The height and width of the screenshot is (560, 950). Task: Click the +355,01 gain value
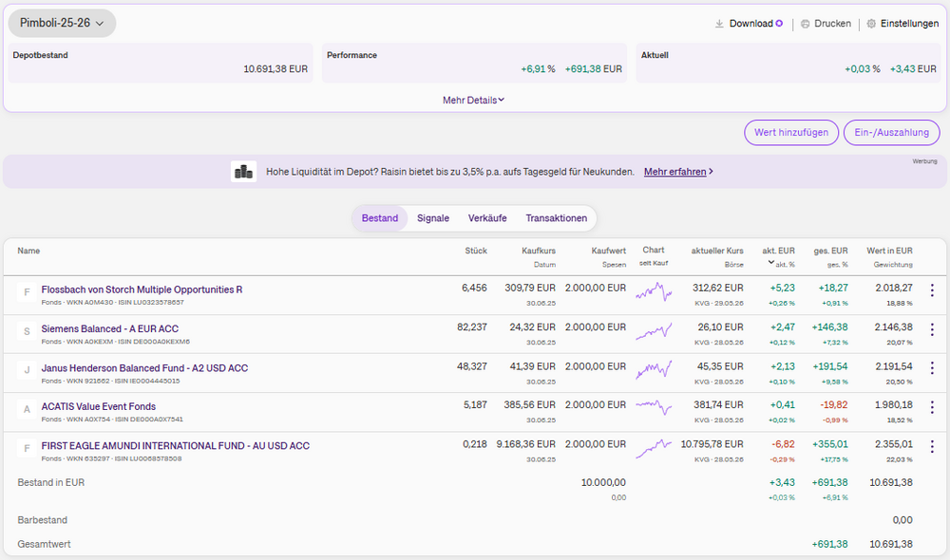[x=830, y=444]
